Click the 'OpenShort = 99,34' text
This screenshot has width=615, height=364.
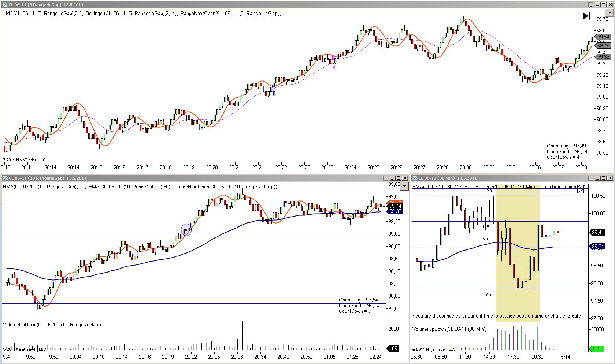click(359, 305)
